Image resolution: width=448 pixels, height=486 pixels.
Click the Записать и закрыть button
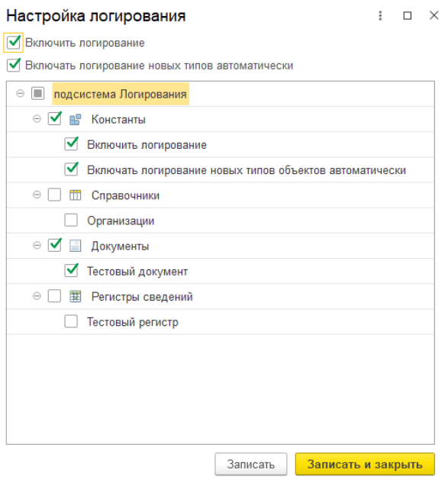(x=365, y=464)
